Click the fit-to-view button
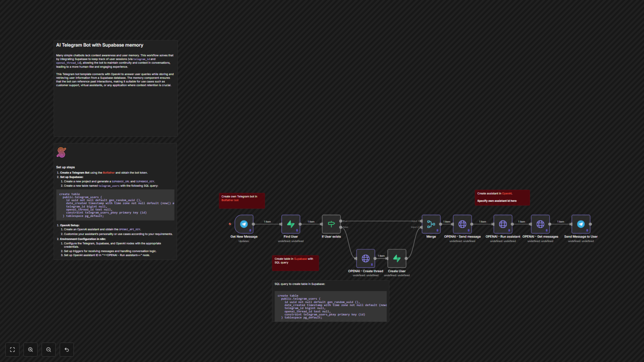This screenshot has width=644, height=362. [12, 349]
